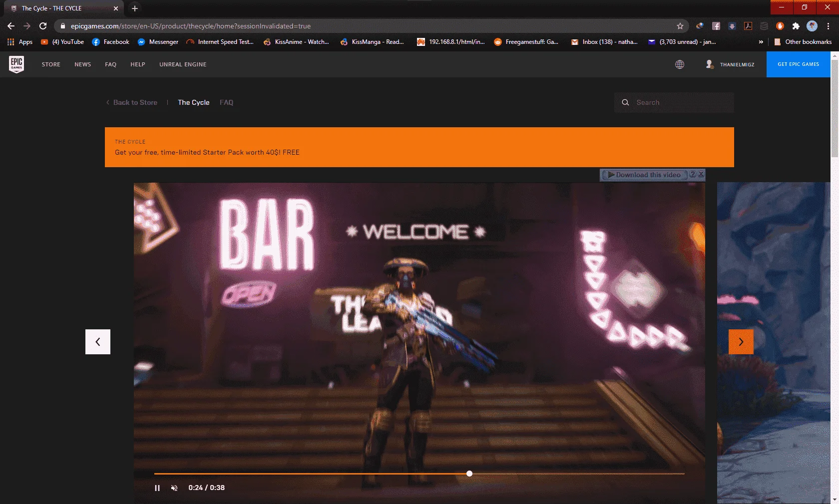Return via the Back to Store link
This screenshot has height=504, width=839.
(132, 102)
